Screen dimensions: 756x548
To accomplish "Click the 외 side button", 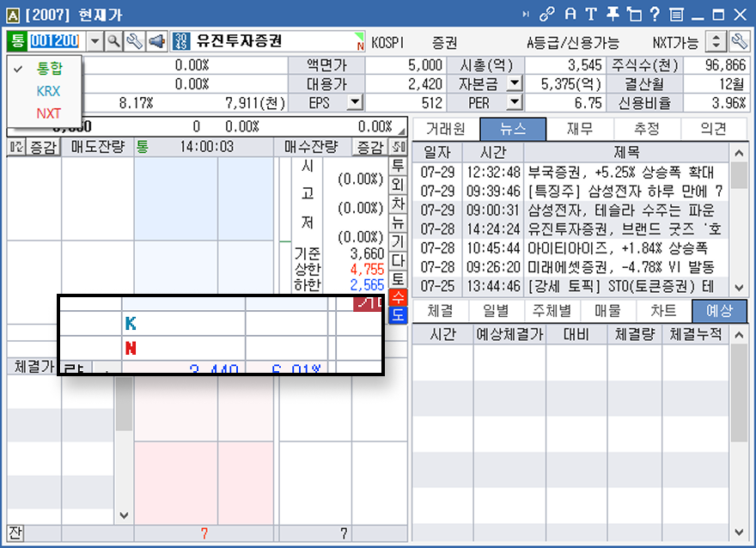I will [398, 185].
